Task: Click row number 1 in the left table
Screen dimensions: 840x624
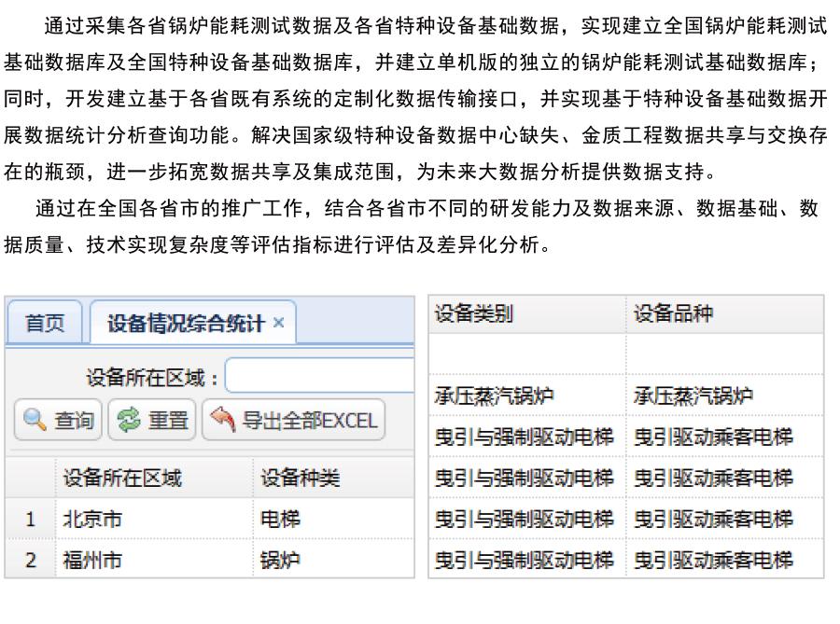Action: pyautogui.click(x=30, y=520)
